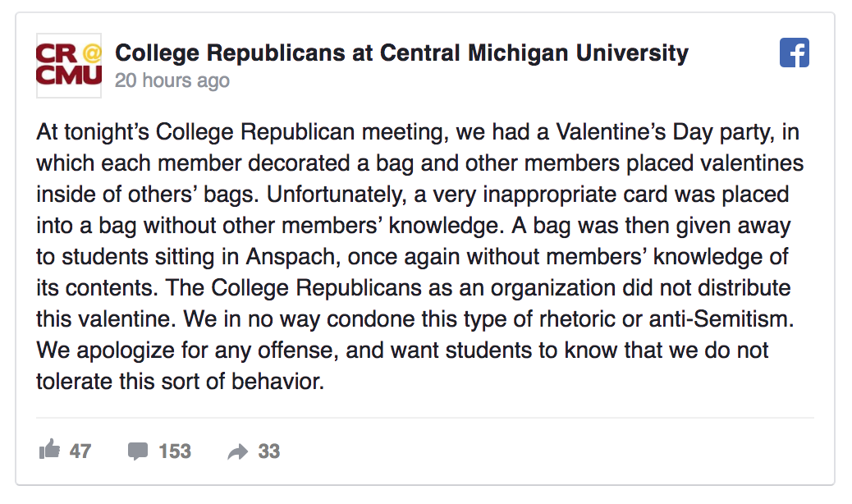Click the red CR letters in logo

(57, 54)
